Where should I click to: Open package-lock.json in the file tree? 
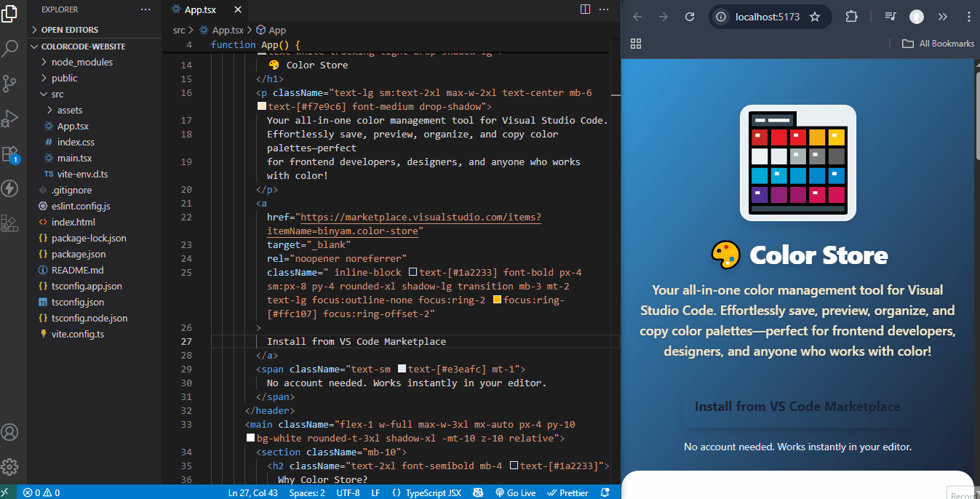tap(89, 238)
